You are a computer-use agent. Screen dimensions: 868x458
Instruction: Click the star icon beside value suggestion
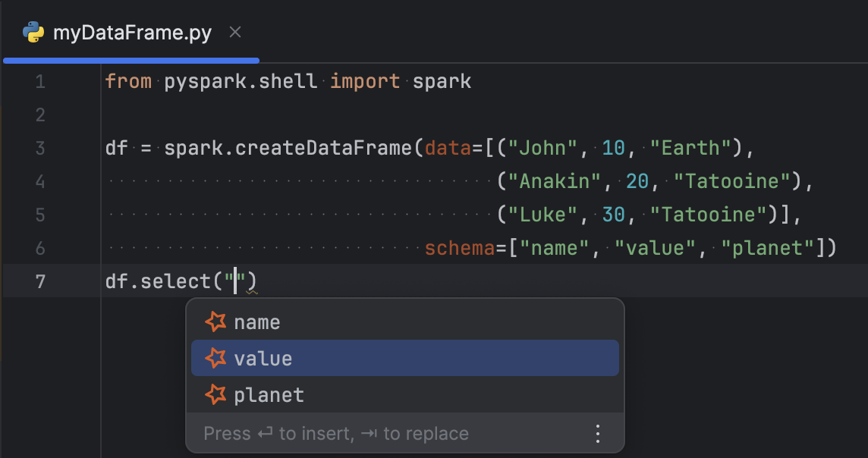tap(215, 358)
